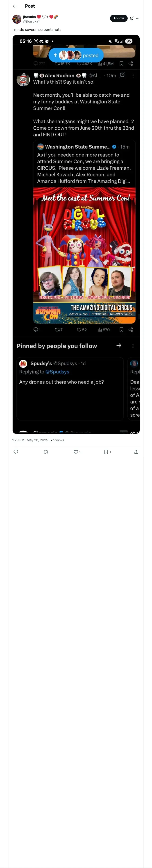Like the post with the heart icon
152x868 pixels.
[x=76, y=452]
